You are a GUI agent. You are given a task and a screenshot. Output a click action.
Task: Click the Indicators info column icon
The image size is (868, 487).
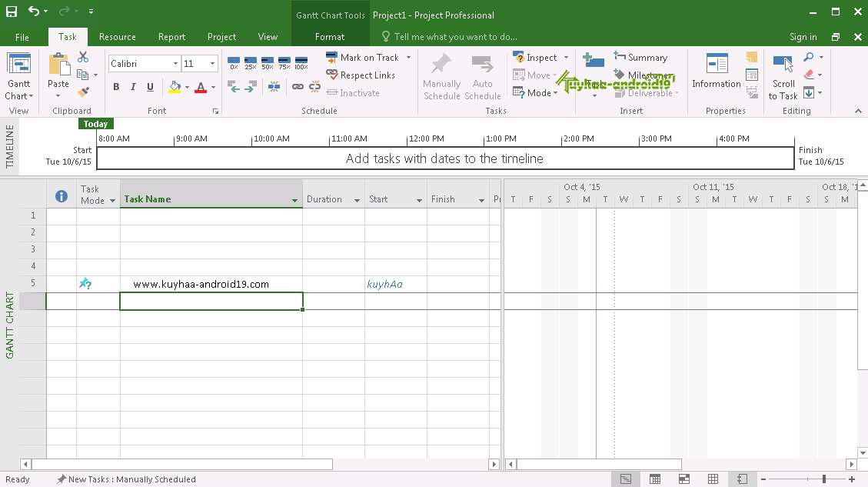(62, 196)
